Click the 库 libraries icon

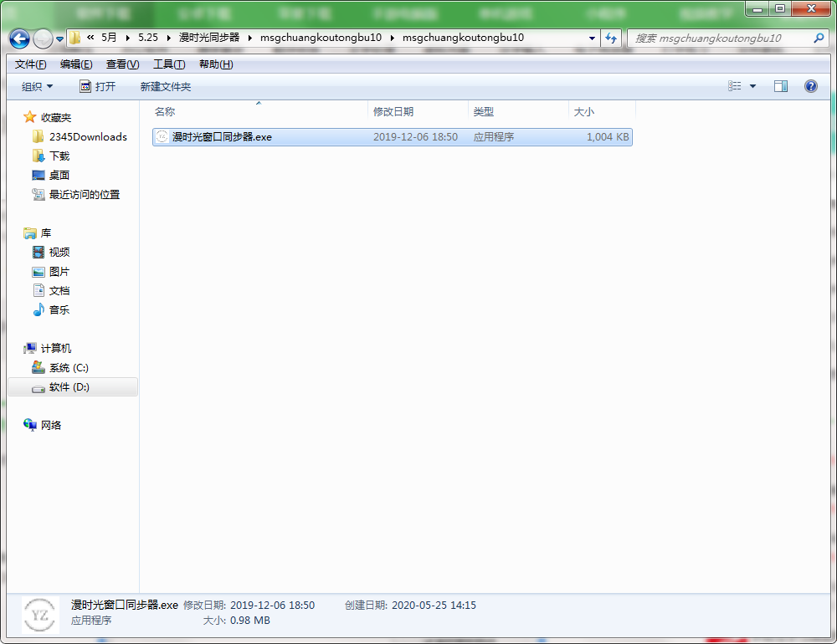point(30,233)
